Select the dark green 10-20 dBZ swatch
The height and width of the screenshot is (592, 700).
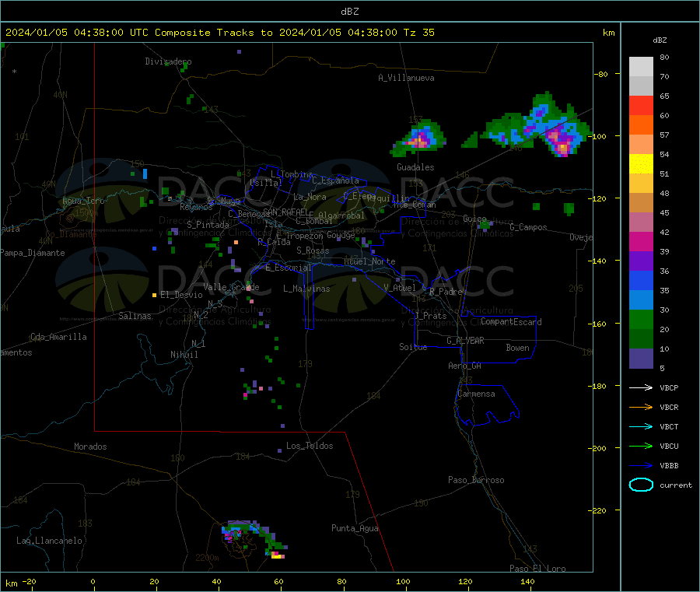coord(641,339)
